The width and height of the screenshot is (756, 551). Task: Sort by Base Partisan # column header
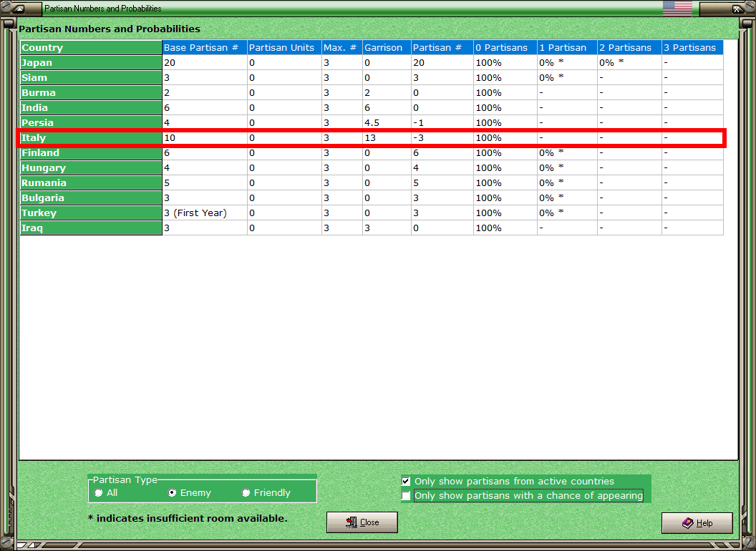205,47
